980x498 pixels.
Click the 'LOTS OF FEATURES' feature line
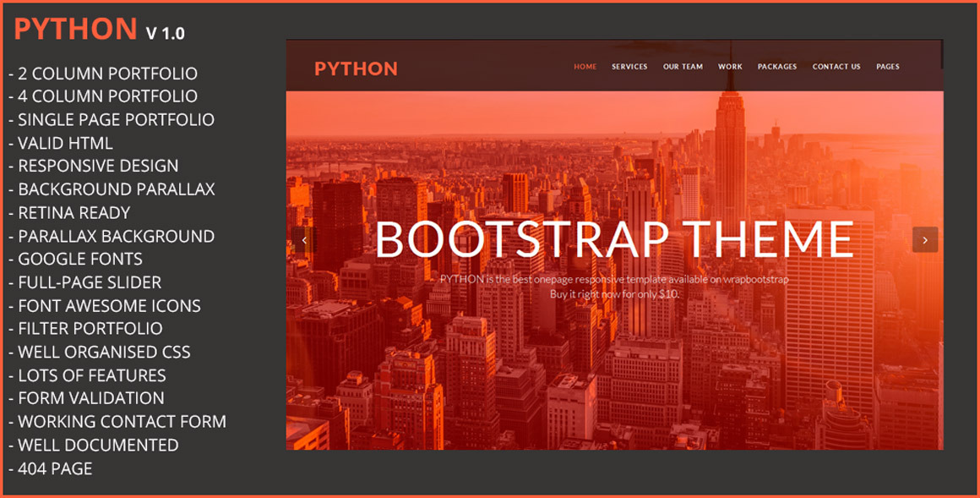coord(88,375)
